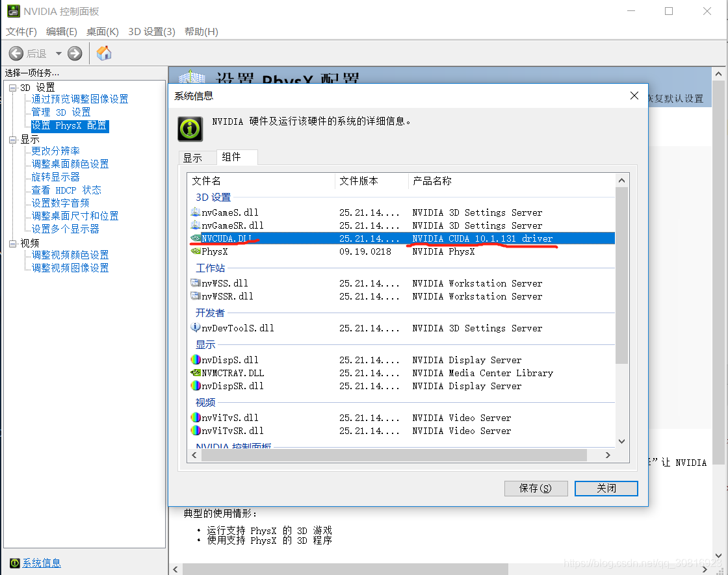Select the NVIDIA Media Center Library text

(x=482, y=373)
